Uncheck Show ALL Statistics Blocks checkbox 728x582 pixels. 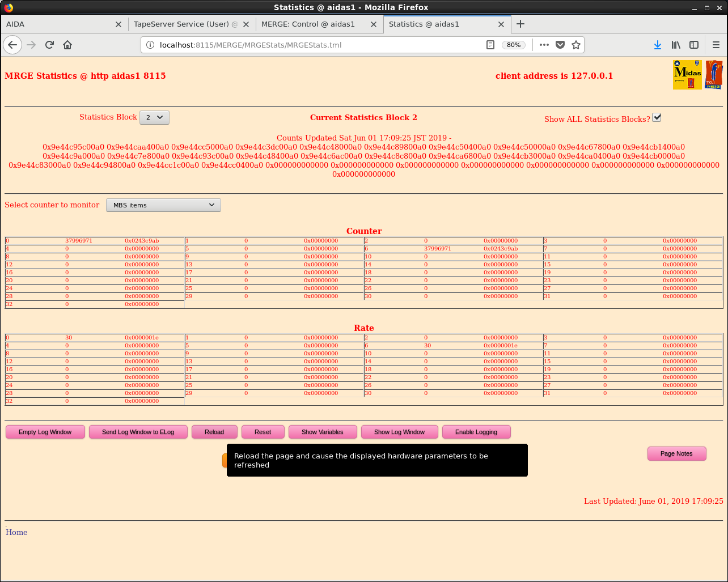tap(657, 117)
